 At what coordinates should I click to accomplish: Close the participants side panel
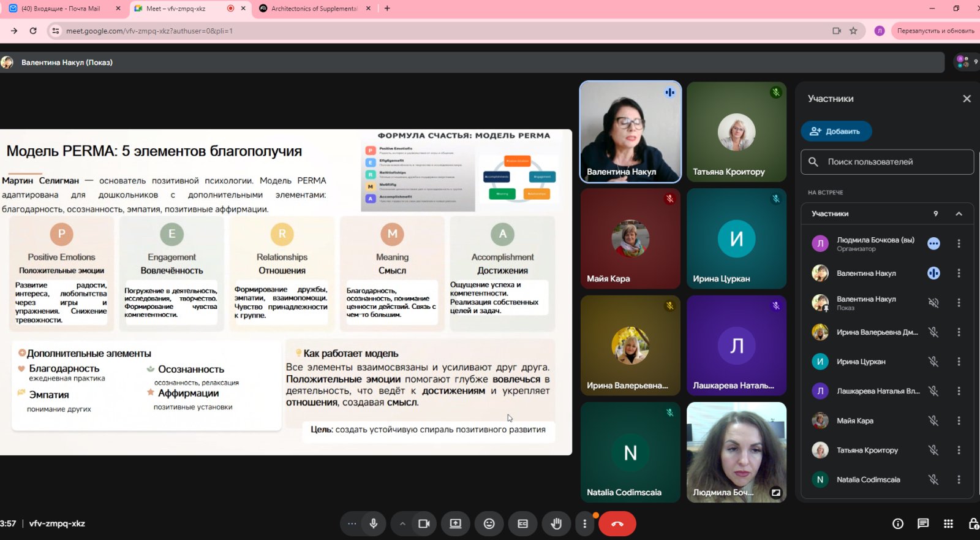(x=967, y=99)
